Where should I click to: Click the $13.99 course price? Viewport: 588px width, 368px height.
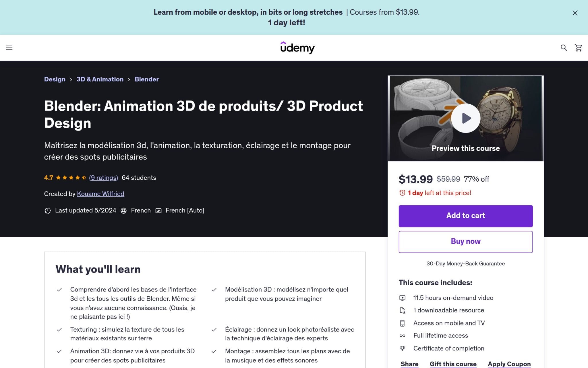(415, 179)
